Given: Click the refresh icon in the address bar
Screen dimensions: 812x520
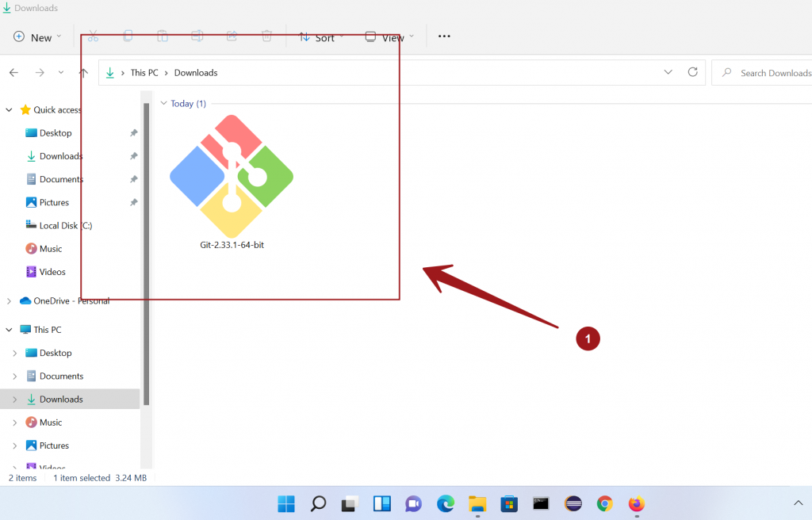Looking at the screenshot, I should pyautogui.click(x=692, y=72).
